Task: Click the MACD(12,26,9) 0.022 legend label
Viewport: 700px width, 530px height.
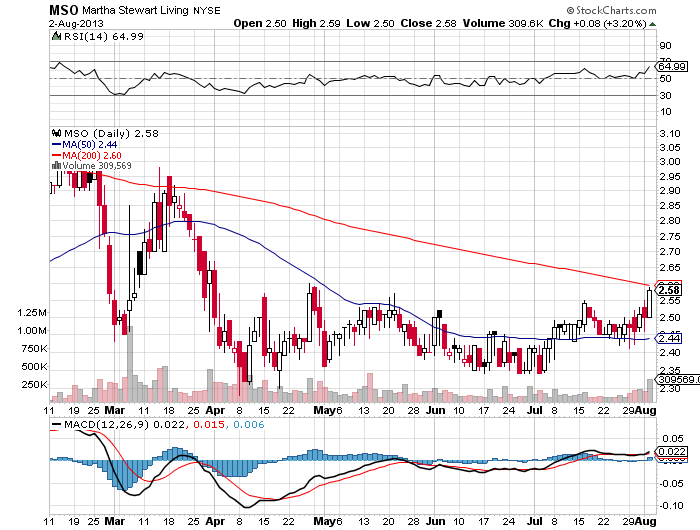Action: tap(124, 424)
